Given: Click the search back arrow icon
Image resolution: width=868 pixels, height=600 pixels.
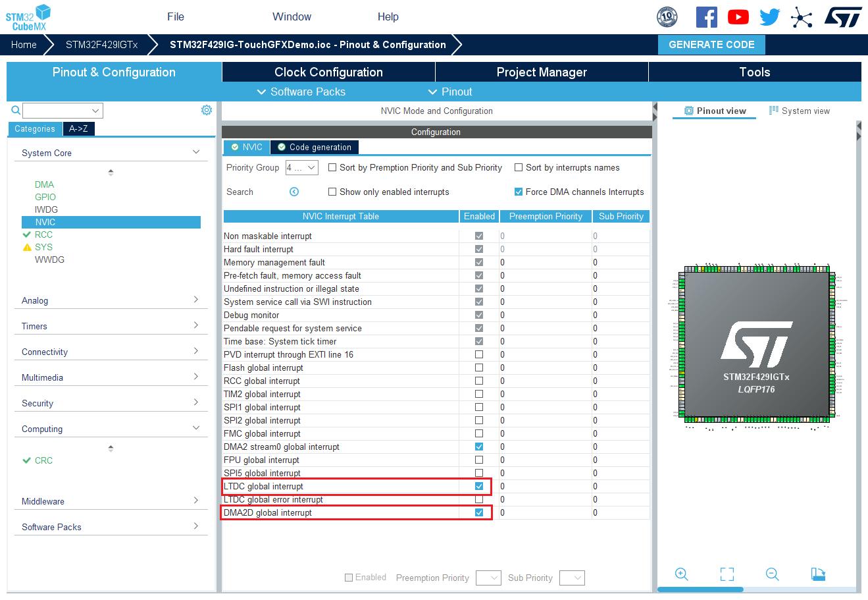Looking at the screenshot, I should (x=294, y=192).
